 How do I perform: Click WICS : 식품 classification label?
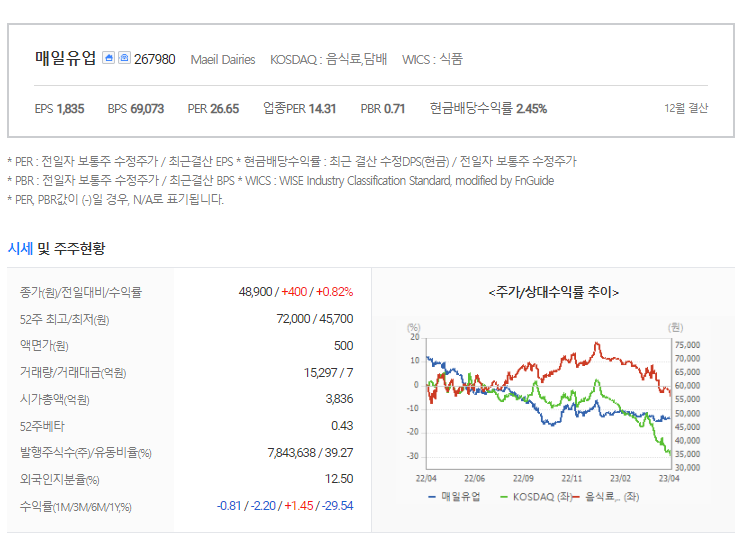pos(432,59)
